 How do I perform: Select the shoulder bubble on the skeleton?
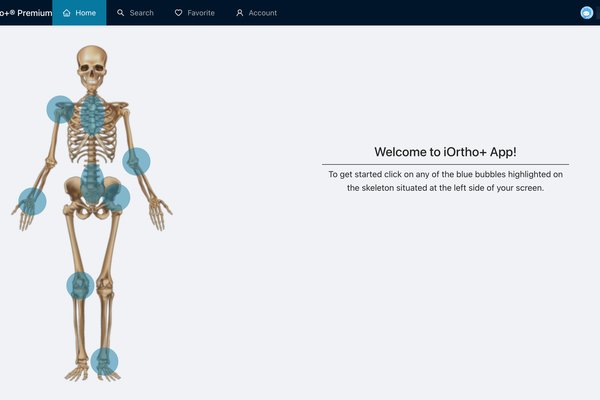click(x=60, y=109)
